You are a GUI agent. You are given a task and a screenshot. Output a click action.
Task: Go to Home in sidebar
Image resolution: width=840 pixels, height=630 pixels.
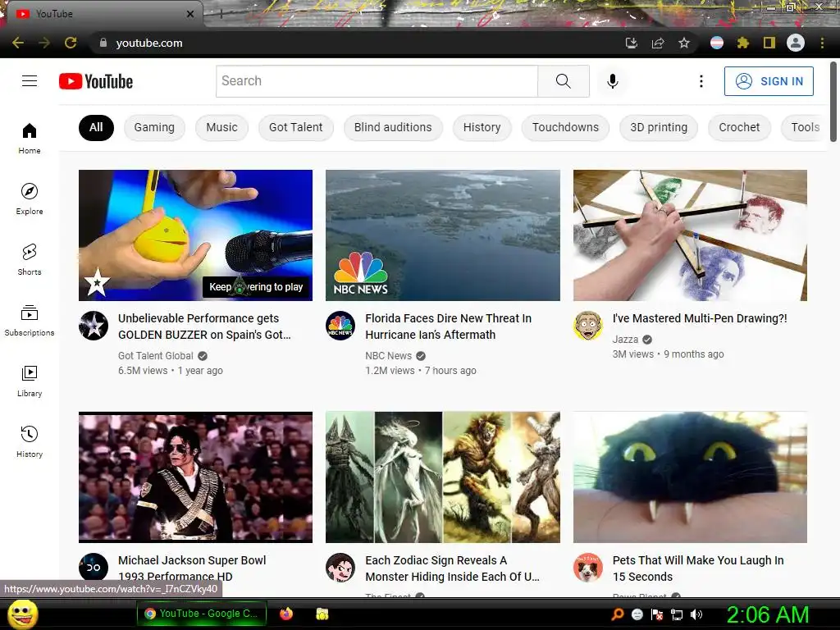tap(30, 139)
